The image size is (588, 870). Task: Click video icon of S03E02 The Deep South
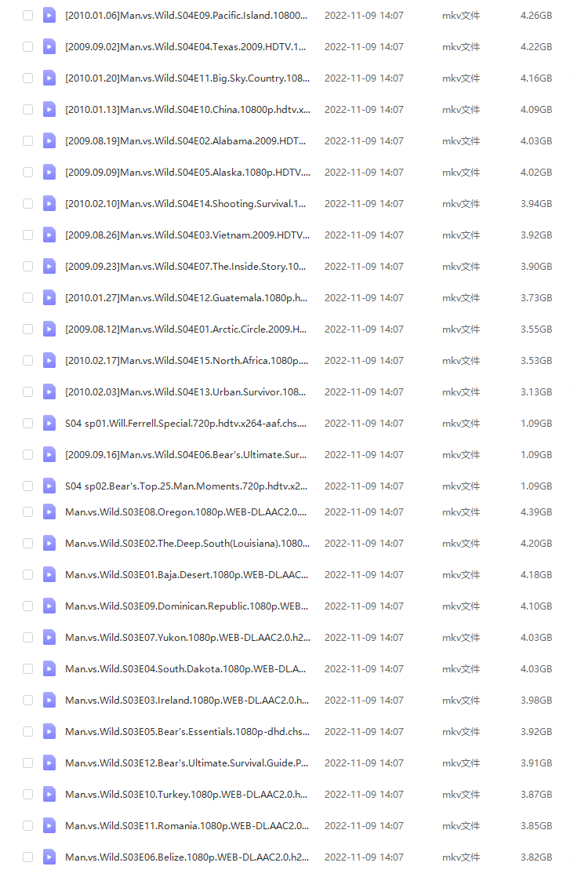(49, 543)
